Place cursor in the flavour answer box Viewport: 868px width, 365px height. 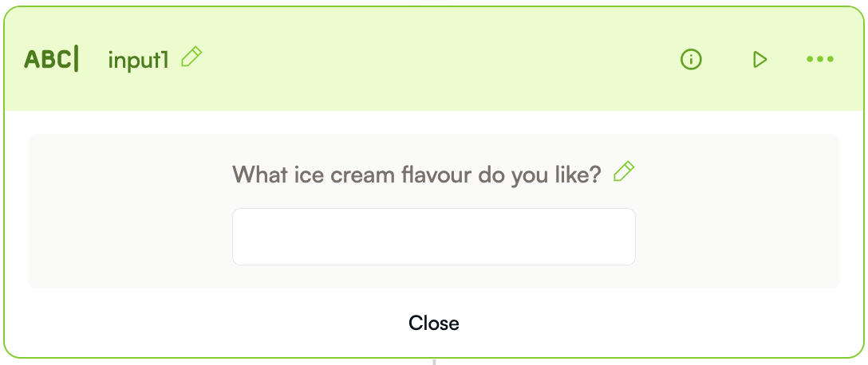point(434,237)
